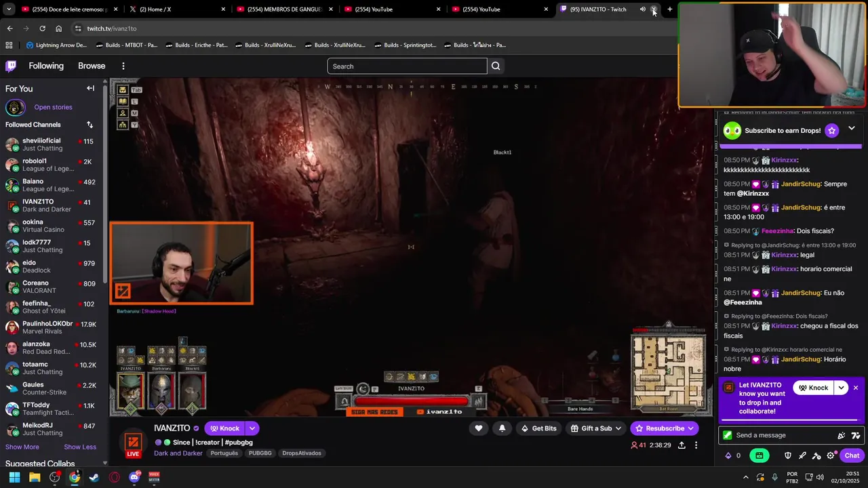This screenshot has height=488, width=868.
Task: Collapse the For You sidebar
Action: 90,88
